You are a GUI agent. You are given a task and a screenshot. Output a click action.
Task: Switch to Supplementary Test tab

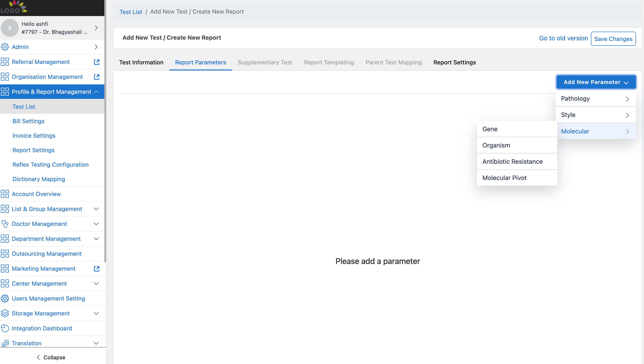pos(265,62)
